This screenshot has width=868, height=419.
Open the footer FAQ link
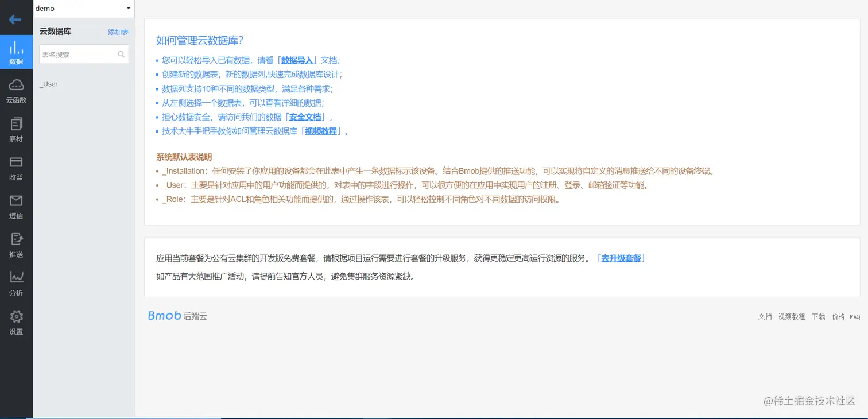(855, 316)
